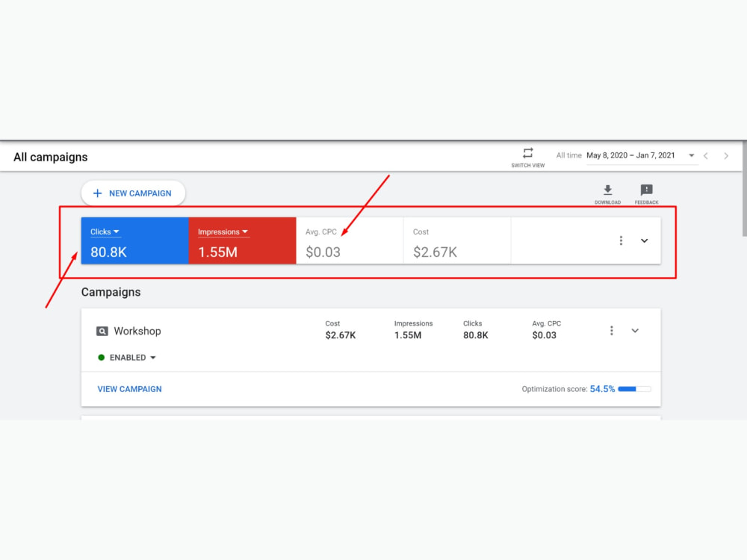Click the optimization score progress bar
Screen dimensions: 747x560
[x=634, y=389]
